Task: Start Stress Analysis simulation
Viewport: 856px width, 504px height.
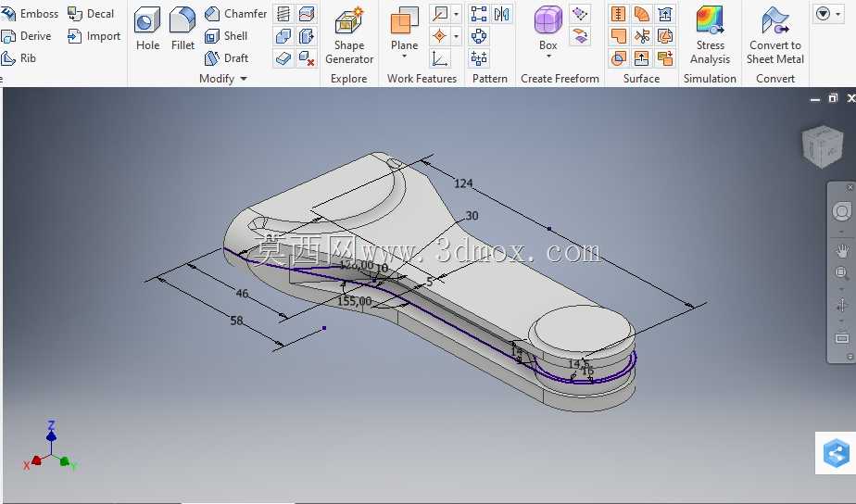Action: pyautogui.click(x=710, y=35)
